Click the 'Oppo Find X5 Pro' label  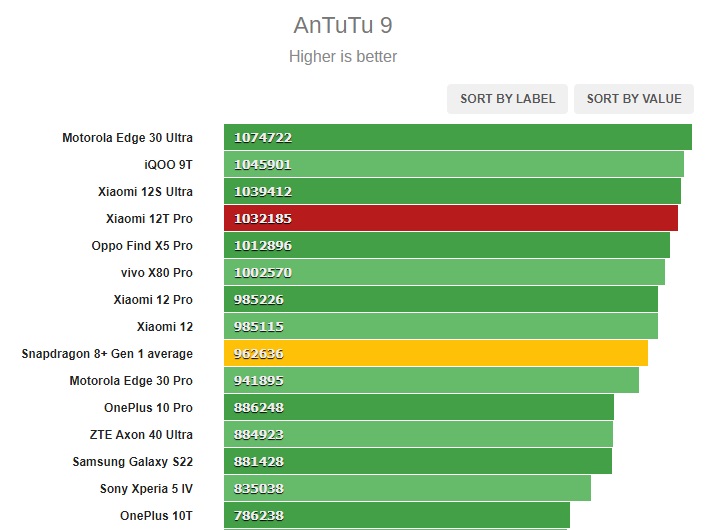click(x=142, y=246)
